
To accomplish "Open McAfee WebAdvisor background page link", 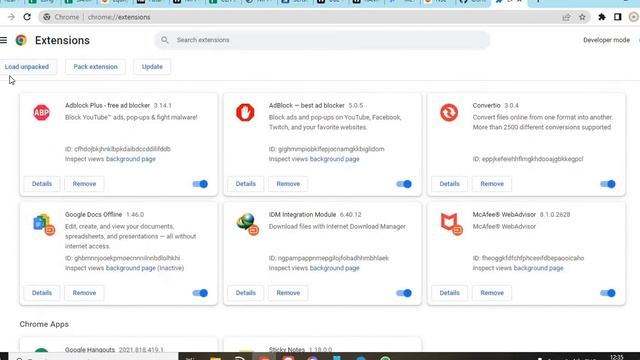I will click(538, 268).
